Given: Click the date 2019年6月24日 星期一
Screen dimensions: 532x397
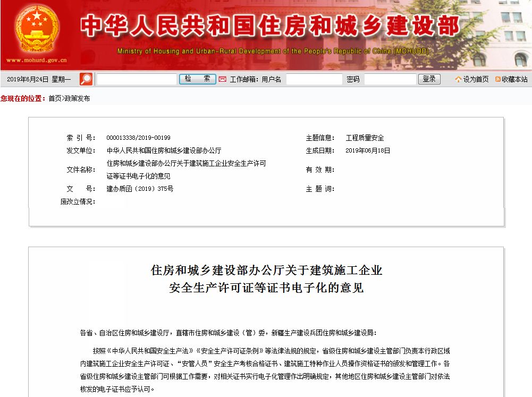Looking at the screenshot, I should (39, 79).
